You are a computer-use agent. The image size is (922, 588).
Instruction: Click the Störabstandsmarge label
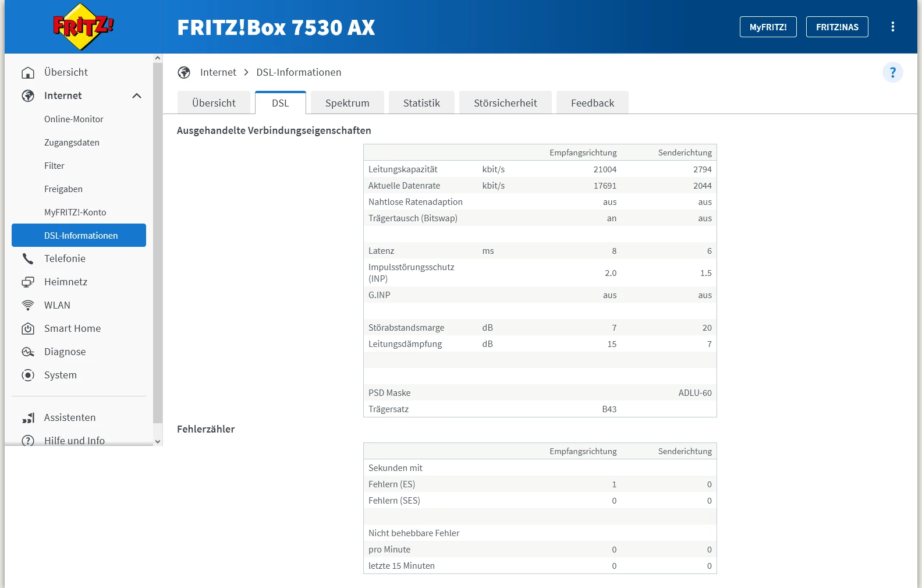pos(406,327)
